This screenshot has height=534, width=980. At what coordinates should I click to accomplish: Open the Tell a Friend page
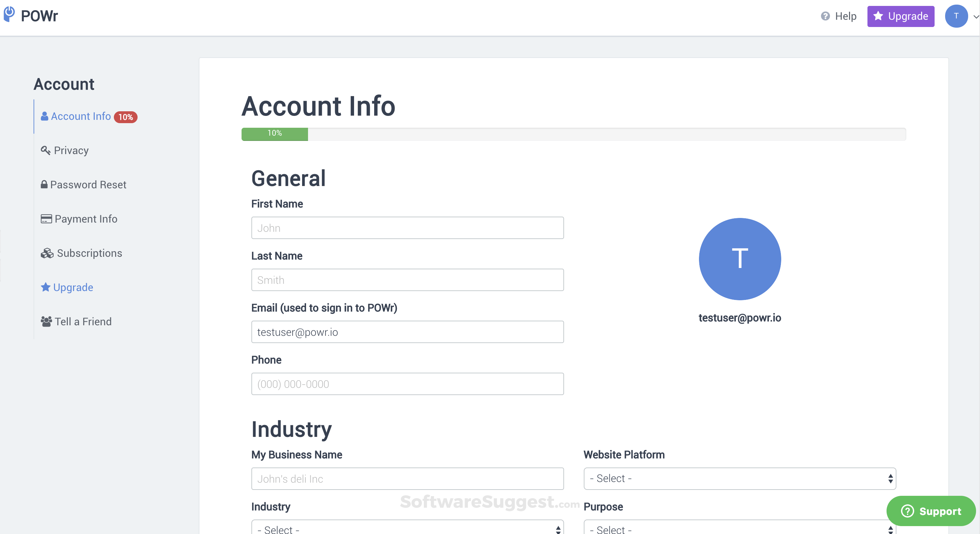[x=83, y=321]
